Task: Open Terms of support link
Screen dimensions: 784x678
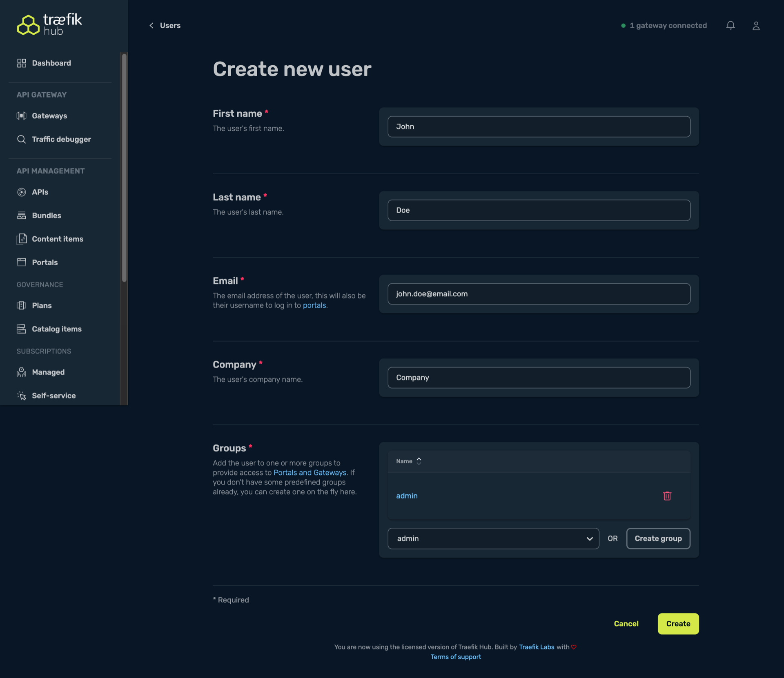Action: point(456,657)
